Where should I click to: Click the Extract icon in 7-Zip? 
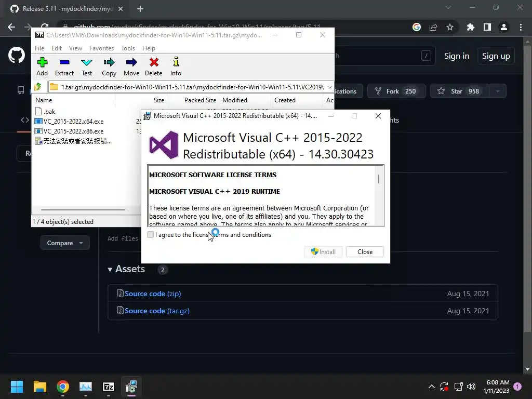pyautogui.click(x=64, y=66)
